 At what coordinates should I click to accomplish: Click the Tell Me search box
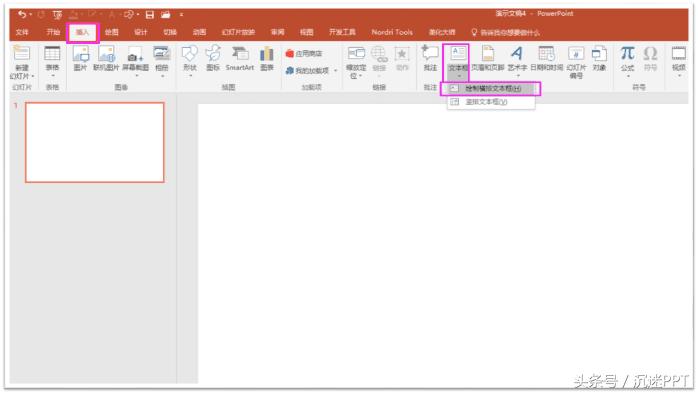[x=506, y=32]
